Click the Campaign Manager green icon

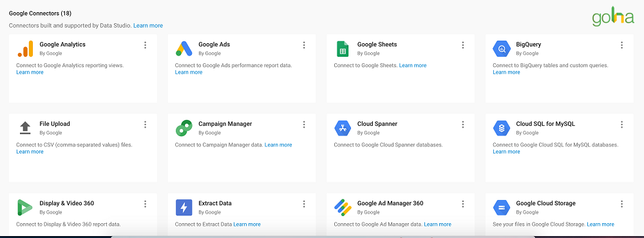[184, 128]
